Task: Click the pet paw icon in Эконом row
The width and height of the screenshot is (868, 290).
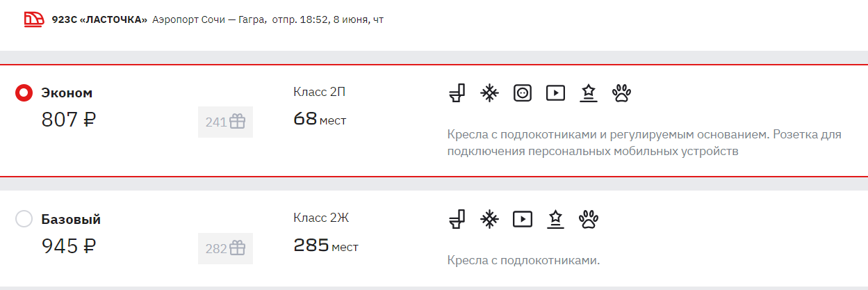Action: [x=621, y=92]
